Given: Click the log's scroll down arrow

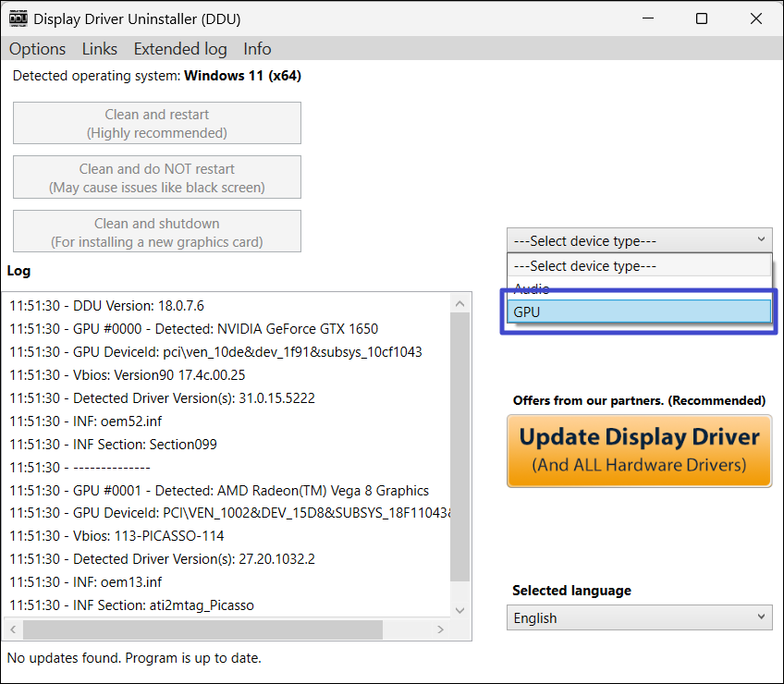Looking at the screenshot, I should 459,610.
